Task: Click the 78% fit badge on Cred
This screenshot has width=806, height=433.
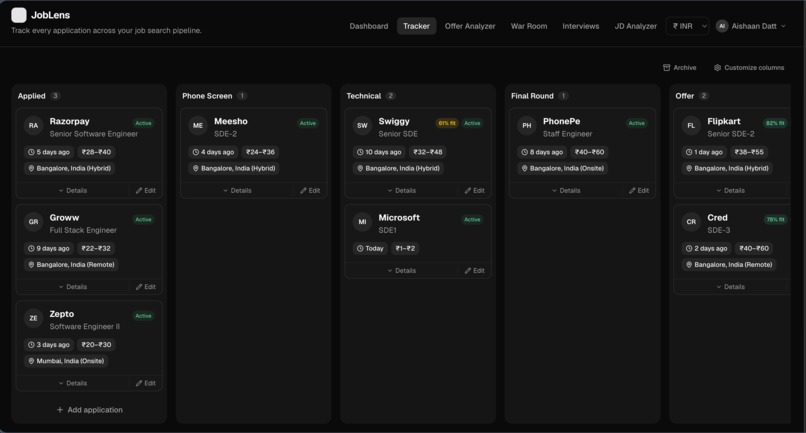Action: [x=775, y=220]
